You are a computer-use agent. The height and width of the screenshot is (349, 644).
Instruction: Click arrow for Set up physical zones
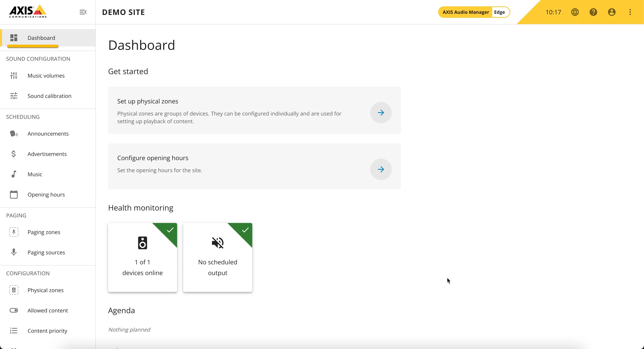[x=381, y=113]
